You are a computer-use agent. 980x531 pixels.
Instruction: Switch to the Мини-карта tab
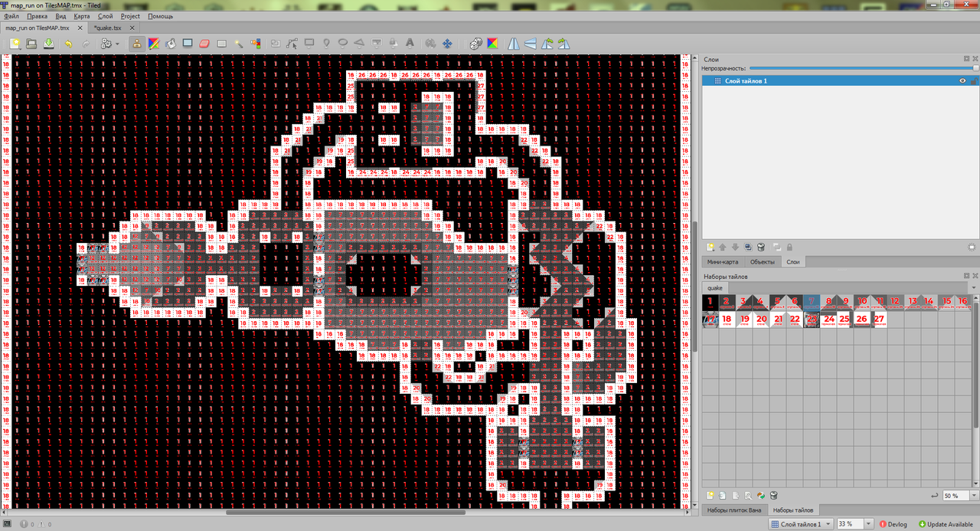tap(723, 262)
